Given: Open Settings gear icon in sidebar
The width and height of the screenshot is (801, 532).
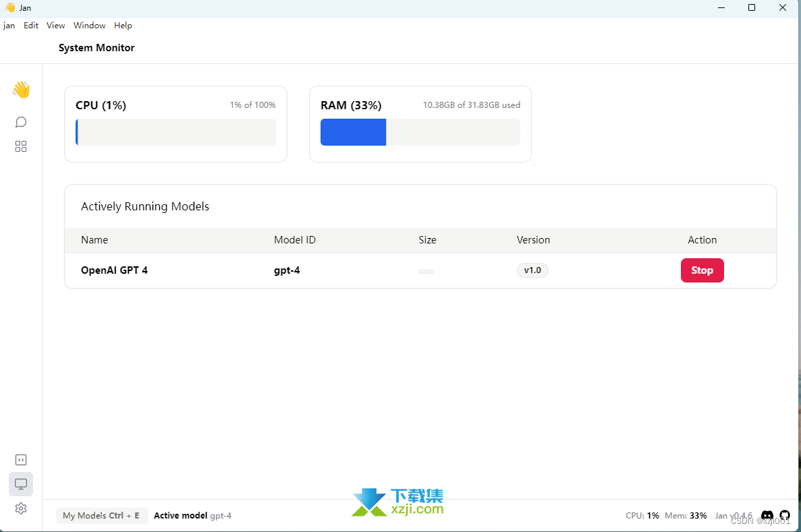Looking at the screenshot, I should coord(21,508).
